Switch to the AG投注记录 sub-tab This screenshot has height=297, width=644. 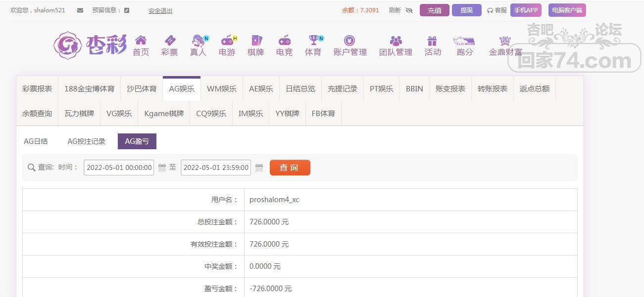[x=86, y=141]
